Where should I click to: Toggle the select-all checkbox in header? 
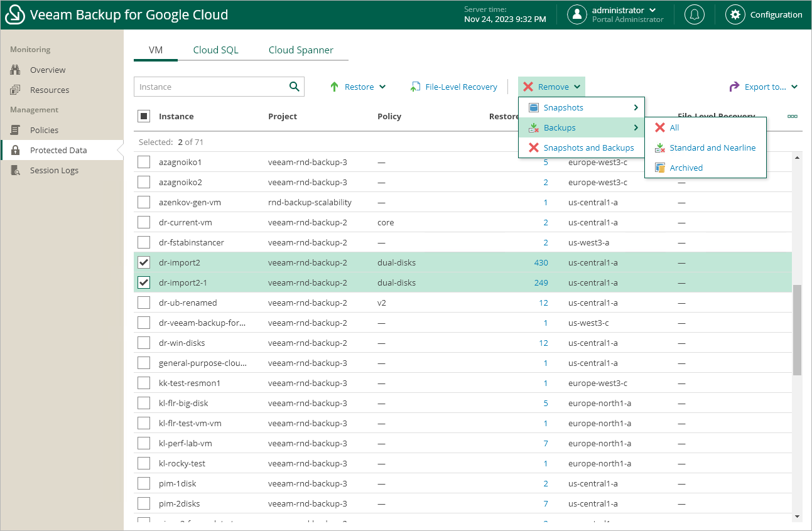(144, 116)
